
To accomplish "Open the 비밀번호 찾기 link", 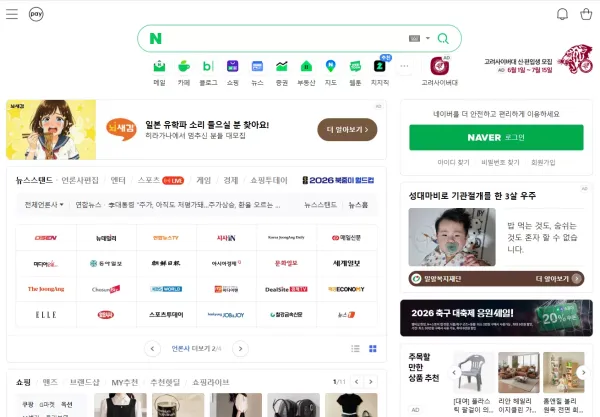I will click(x=501, y=163).
